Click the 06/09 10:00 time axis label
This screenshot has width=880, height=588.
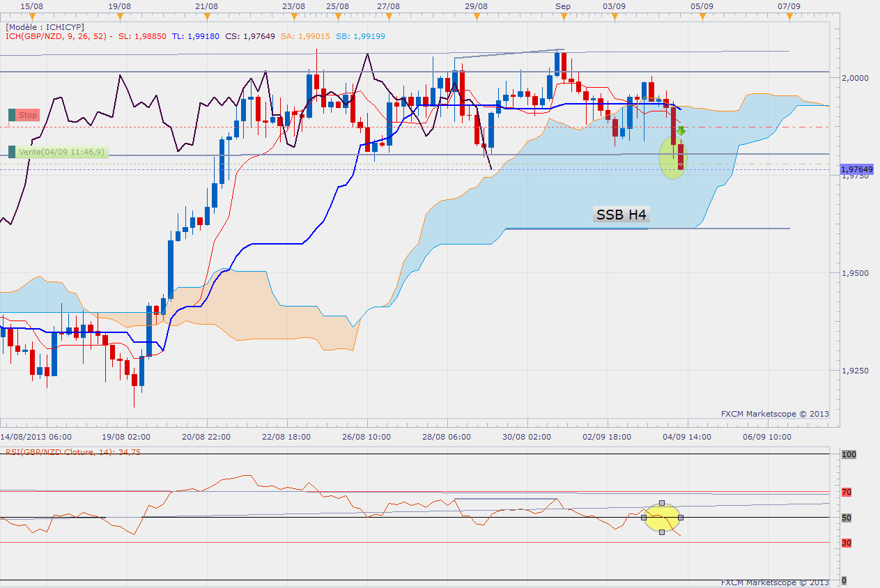click(x=766, y=437)
